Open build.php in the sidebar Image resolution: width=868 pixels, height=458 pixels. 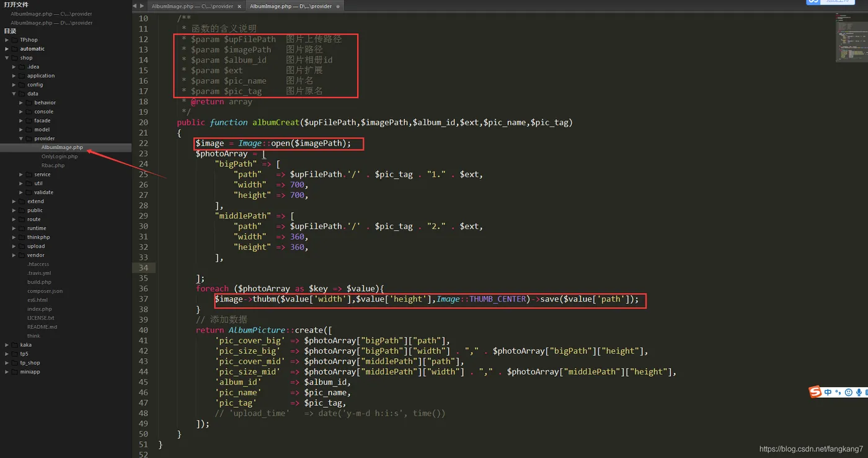coord(39,282)
